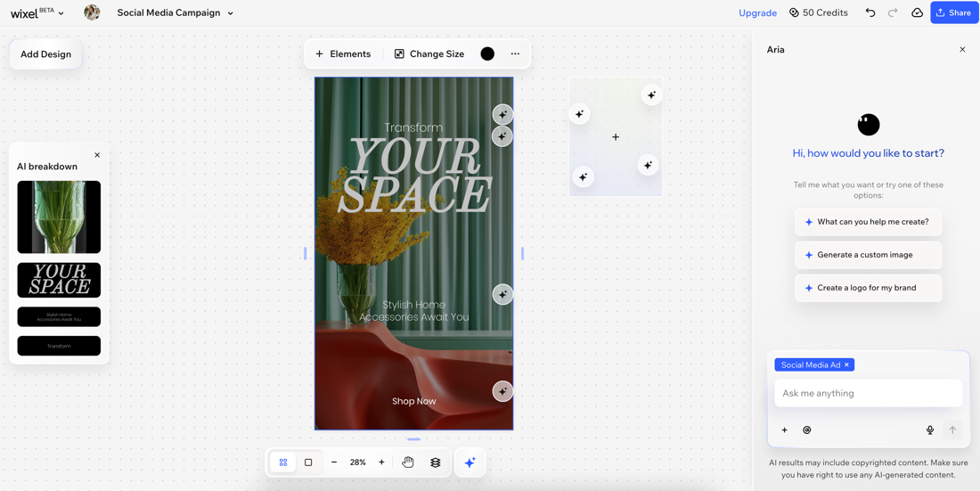This screenshot has width=980, height=491.
Task: Click the Transform text on the design
Action: pos(413,127)
